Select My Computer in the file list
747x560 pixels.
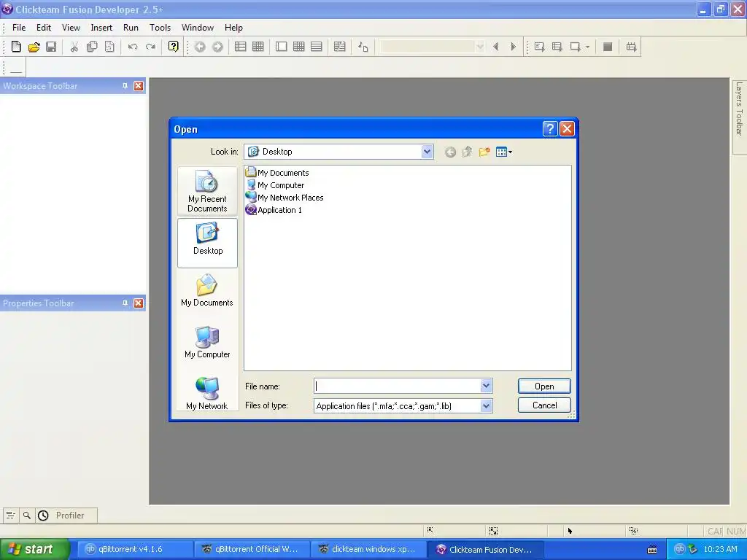pyautogui.click(x=275, y=184)
